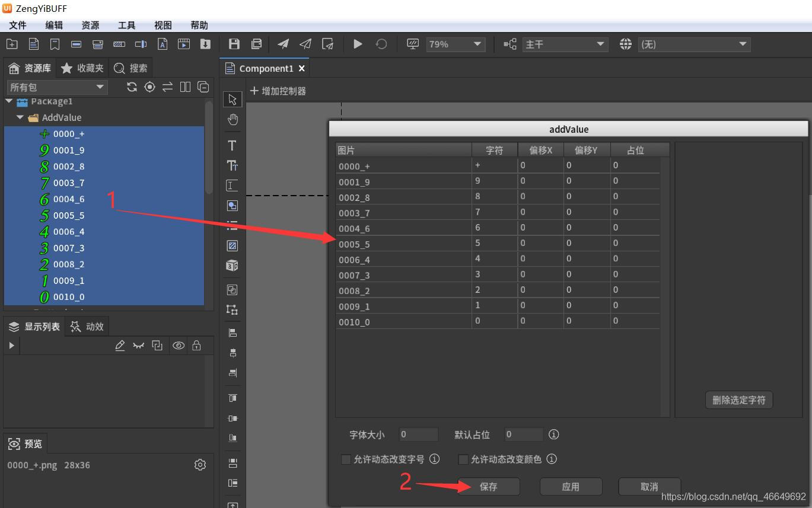Click the new package icon in toolbar
Image resolution: width=812 pixels, height=508 pixels.
(12, 44)
